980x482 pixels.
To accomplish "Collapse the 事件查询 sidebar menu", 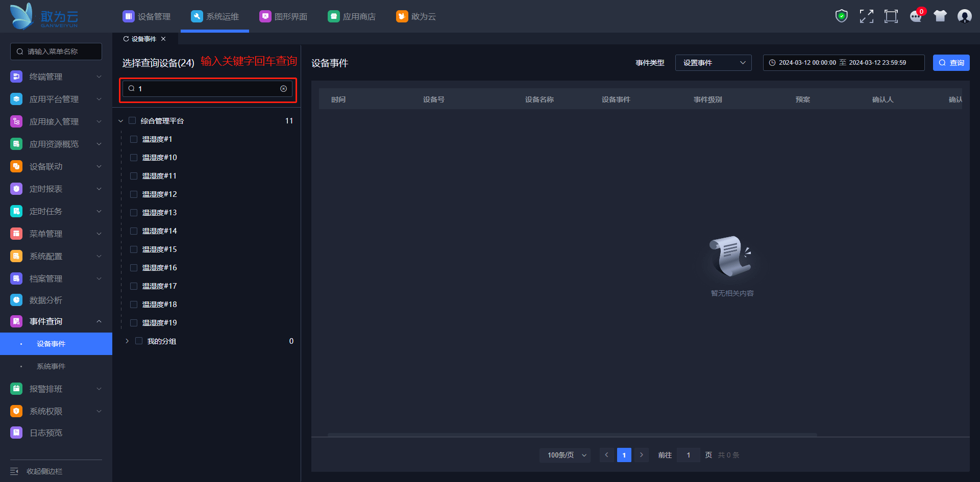I will point(99,321).
